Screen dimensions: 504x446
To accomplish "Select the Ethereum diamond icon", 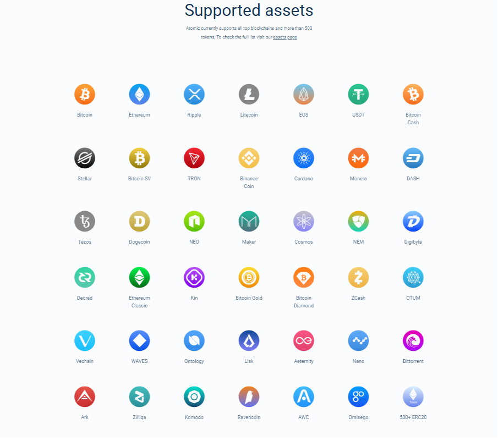I will coord(139,94).
